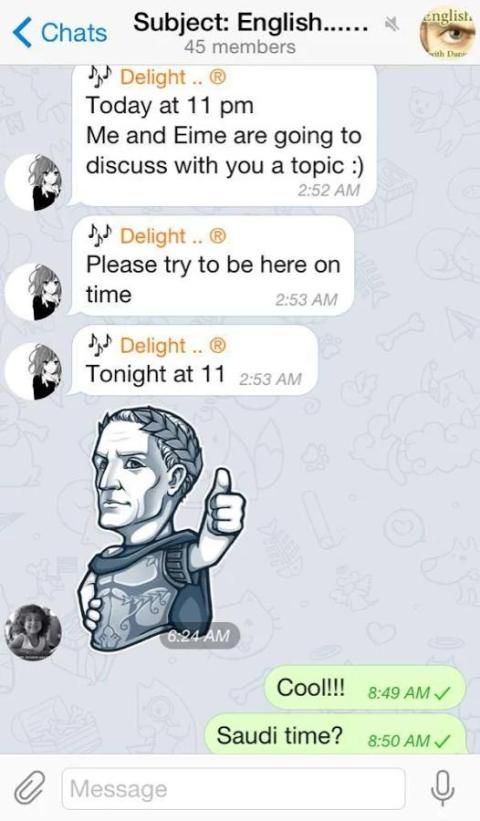Click the paperclip attachment icon
Image resolution: width=480 pixels, height=821 pixels.
[x=28, y=788]
